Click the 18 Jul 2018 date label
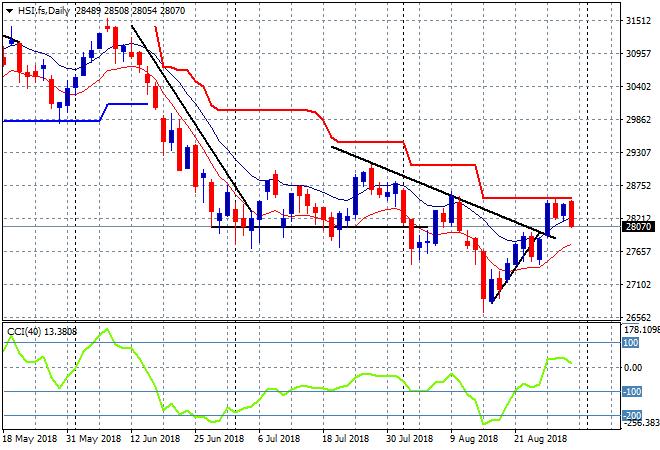This screenshot has height=450, width=660. [x=346, y=439]
